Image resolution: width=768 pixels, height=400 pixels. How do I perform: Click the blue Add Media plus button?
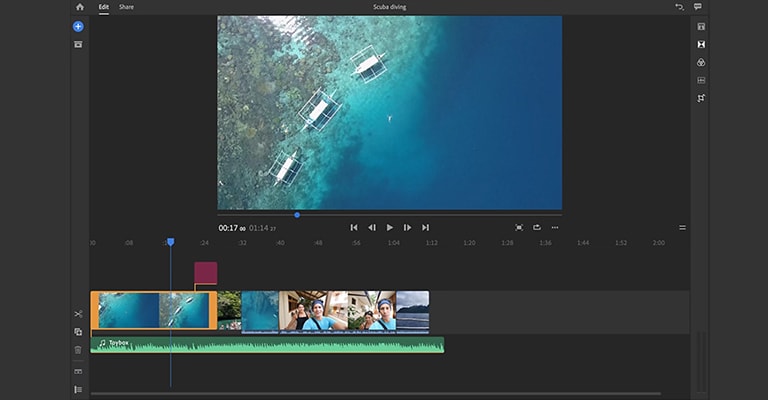[x=78, y=26]
